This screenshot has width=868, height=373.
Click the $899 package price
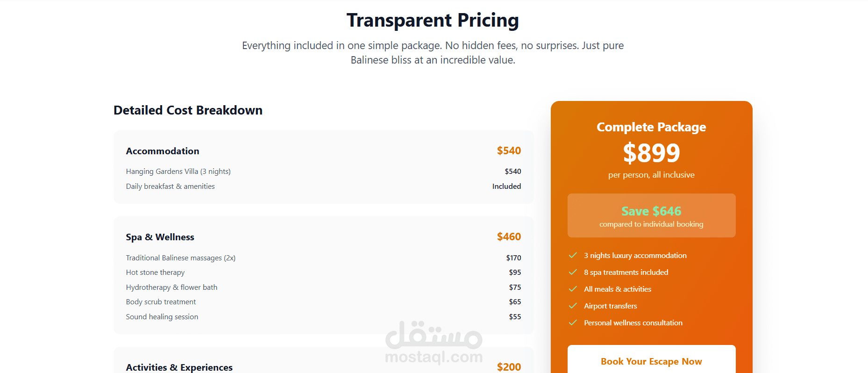click(x=651, y=153)
